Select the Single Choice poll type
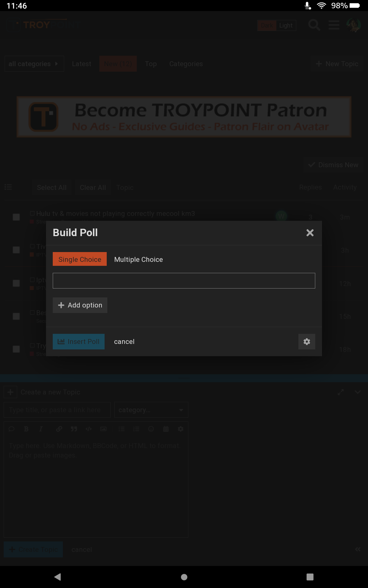Image resolution: width=368 pixels, height=588 pixels. pos(80,259)
